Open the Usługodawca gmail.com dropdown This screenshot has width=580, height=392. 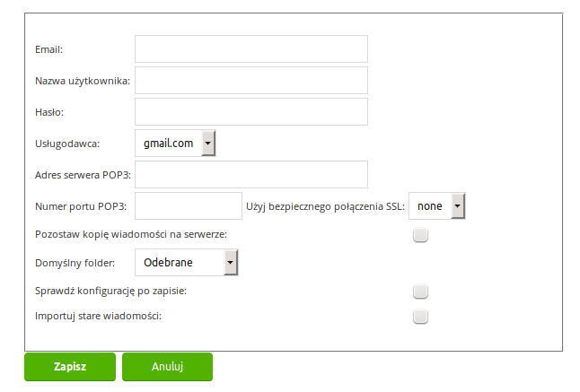(175, 143)
